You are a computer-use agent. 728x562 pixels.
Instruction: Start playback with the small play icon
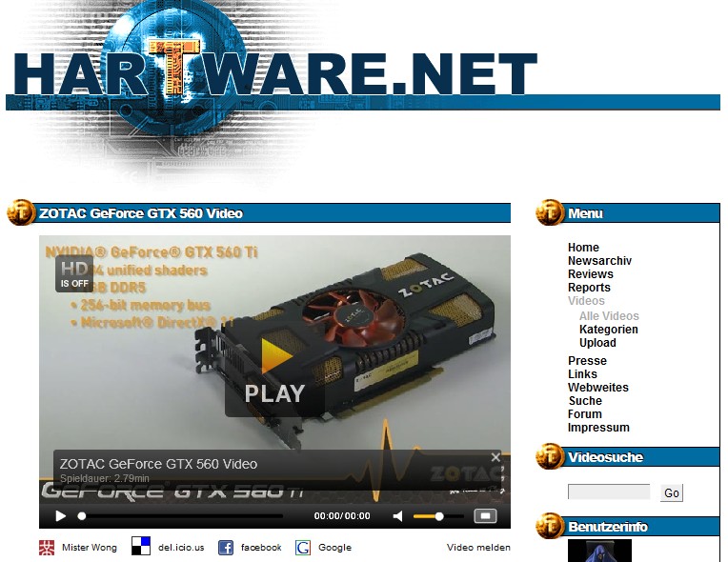[x=60, y=516]
